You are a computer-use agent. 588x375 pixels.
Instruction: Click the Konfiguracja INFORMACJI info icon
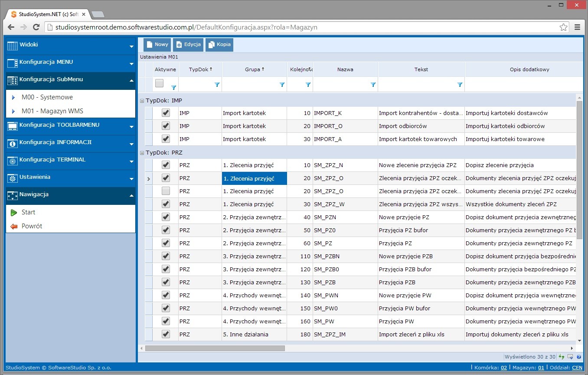pos(13,143)
